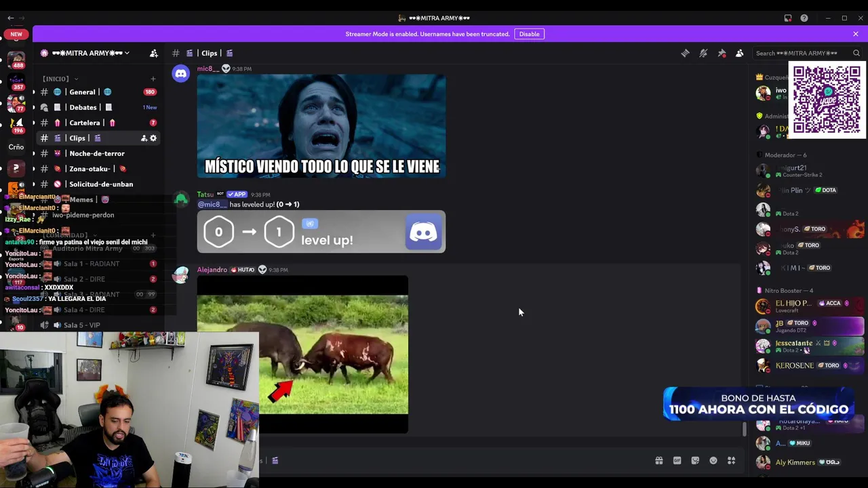Open the Help question mark icon

coord(804,18)
